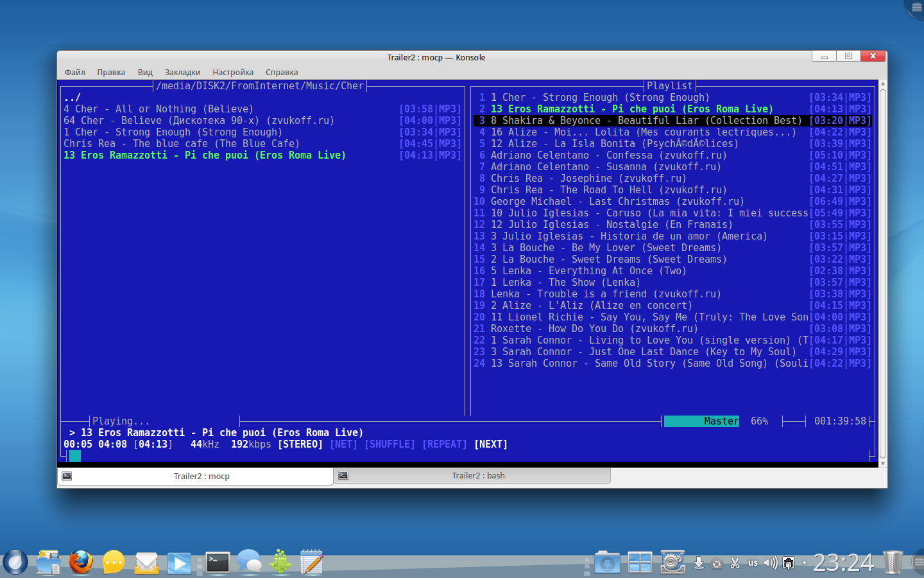Show hidden tray icons arrow
The width and height of the screenshot is (924, 578).
(805, 563)
